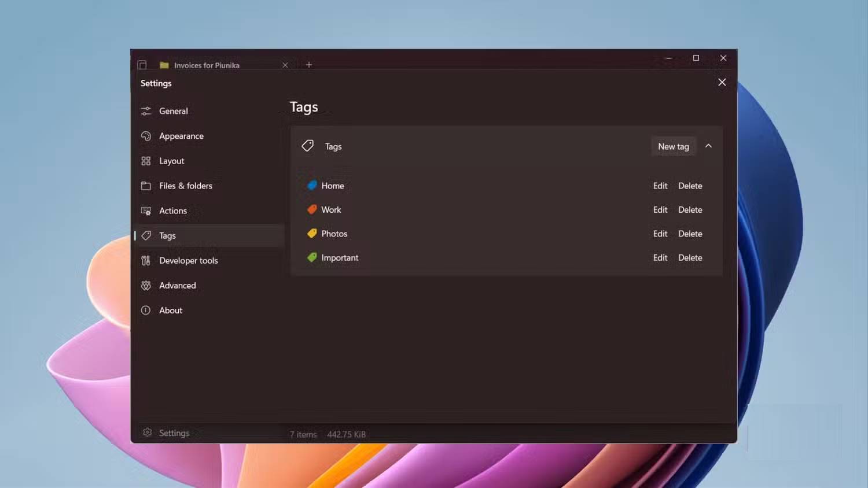Close the Invoices for Piunika tab

285,65
